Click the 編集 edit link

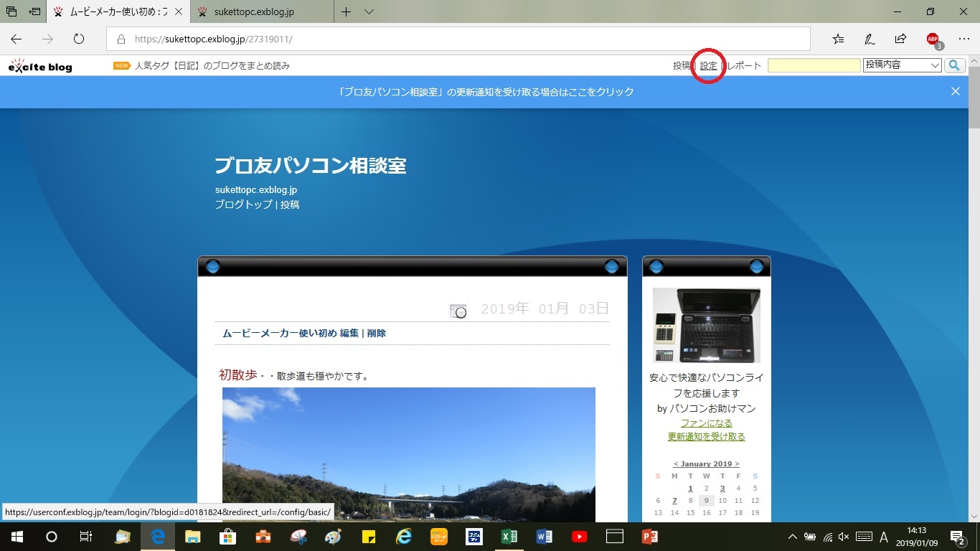pos(349,333)
